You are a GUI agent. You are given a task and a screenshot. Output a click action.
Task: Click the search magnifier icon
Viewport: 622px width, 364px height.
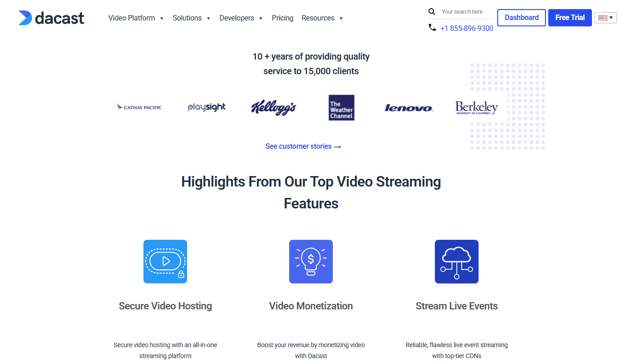[x=432, y=12]
